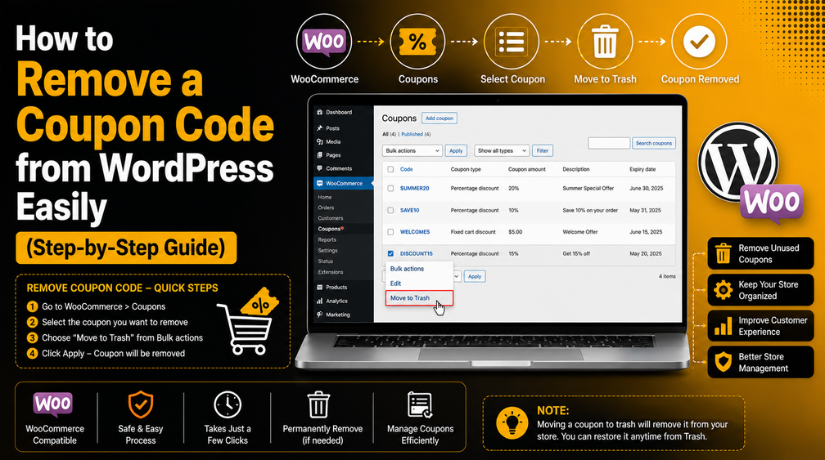Click the Move to Trash bin circle icon
Image resolution: width=825 pixels, height=460 pixels.
tap(605, 42)
